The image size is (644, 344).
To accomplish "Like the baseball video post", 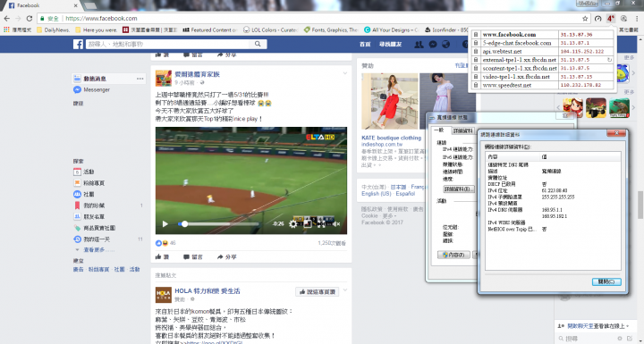I will (162, 257).
